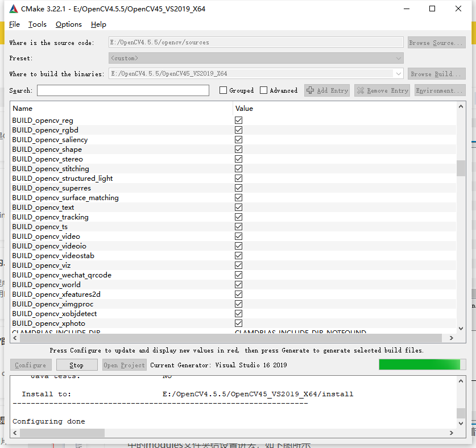476x448 pixels.
Task: Click the Name column header
Action: click(122, 109)
